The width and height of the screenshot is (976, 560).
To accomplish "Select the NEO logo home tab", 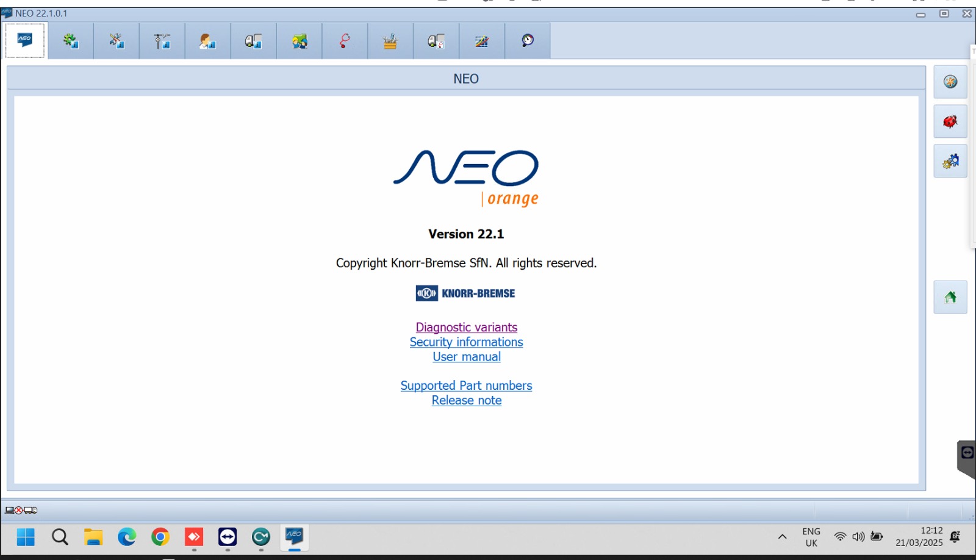I will click(x=25, y=40).
